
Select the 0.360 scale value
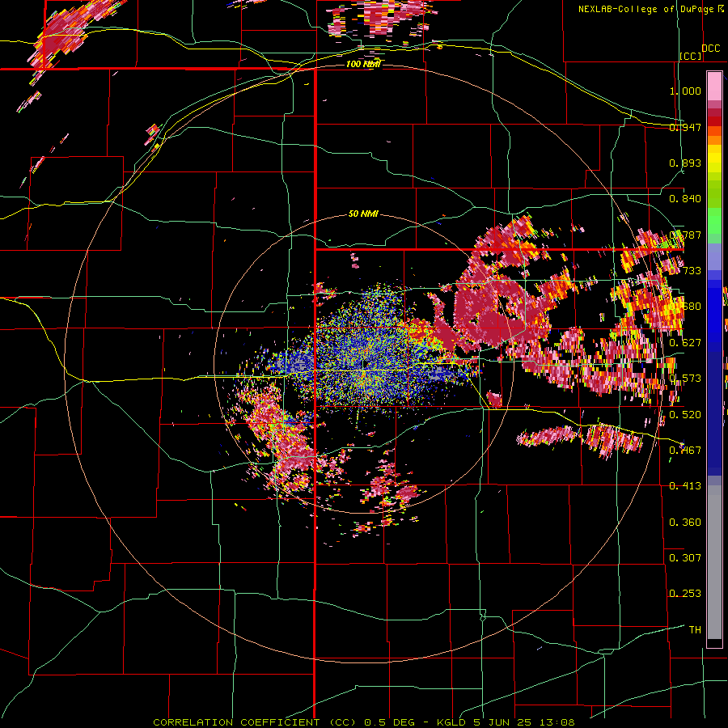tap(685, 523)
